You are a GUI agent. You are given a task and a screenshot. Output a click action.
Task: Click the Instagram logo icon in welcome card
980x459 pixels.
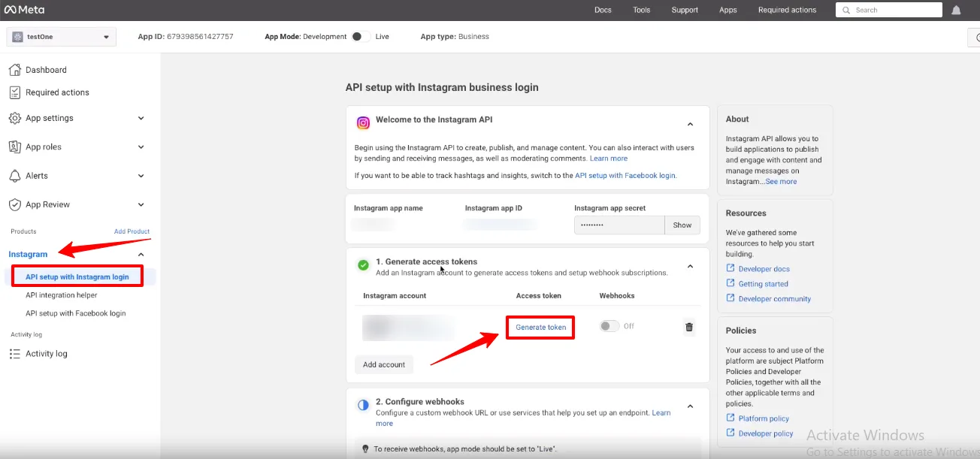click(x=363, y=123)
